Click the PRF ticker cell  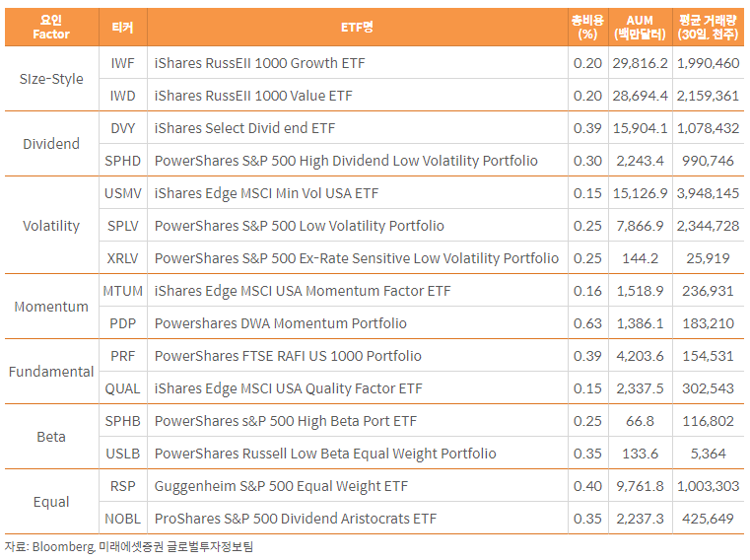point(122,356)
